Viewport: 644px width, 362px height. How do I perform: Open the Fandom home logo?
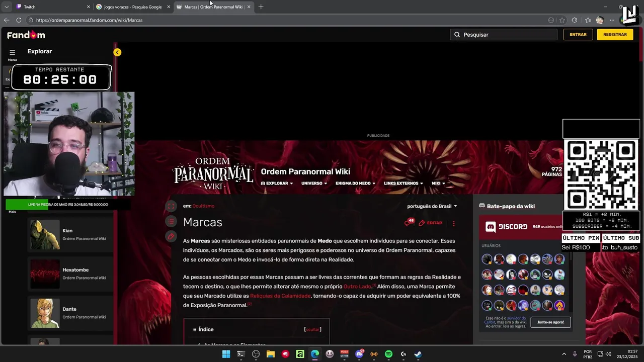pyautogui.click(x=26, y=35)
